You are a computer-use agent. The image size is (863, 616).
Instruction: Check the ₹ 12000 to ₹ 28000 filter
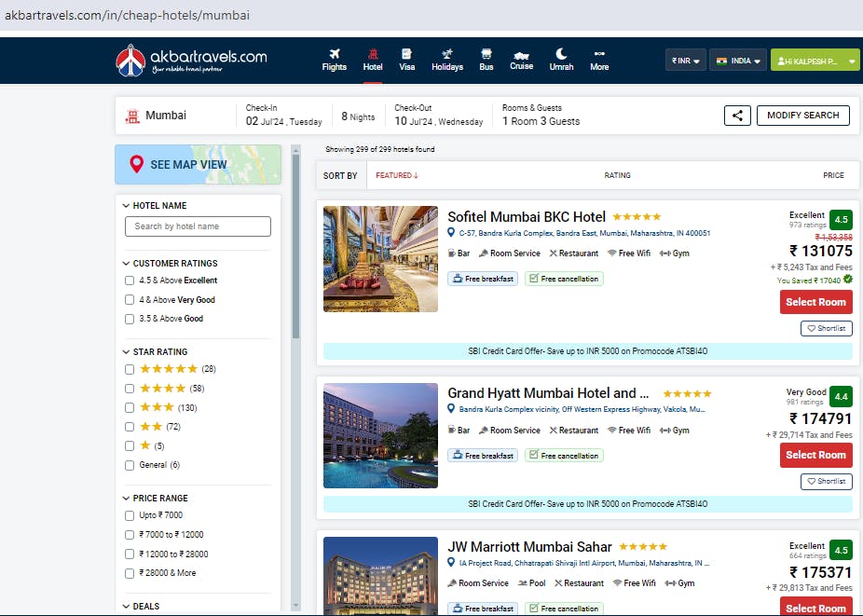pos(130,554)
